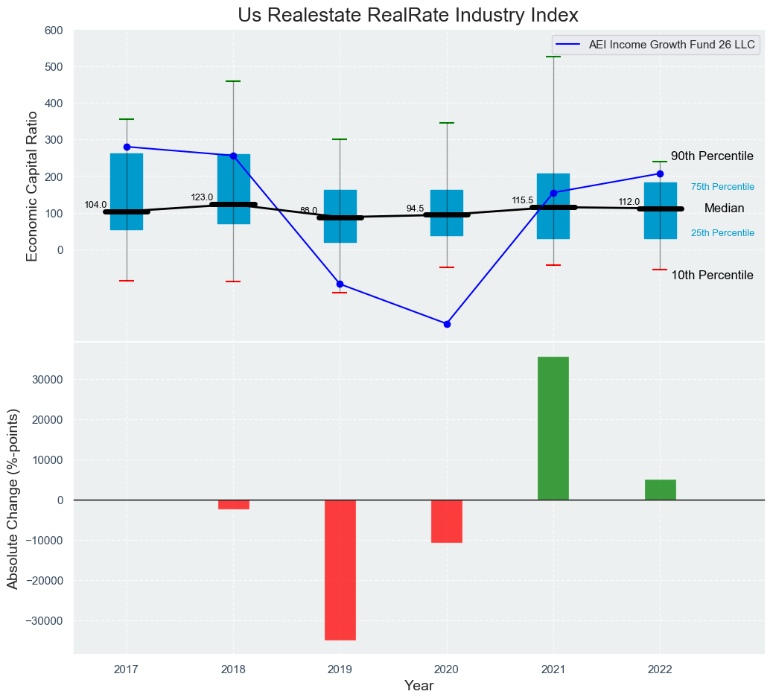Click the 2019 tick label on x-axis
Image resolution: width=773 pixels, height=700 pixels.
coord(340,670)
